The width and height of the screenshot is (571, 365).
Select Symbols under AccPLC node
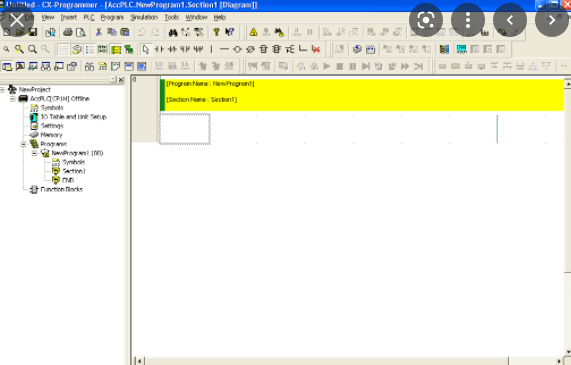(52, 108)
